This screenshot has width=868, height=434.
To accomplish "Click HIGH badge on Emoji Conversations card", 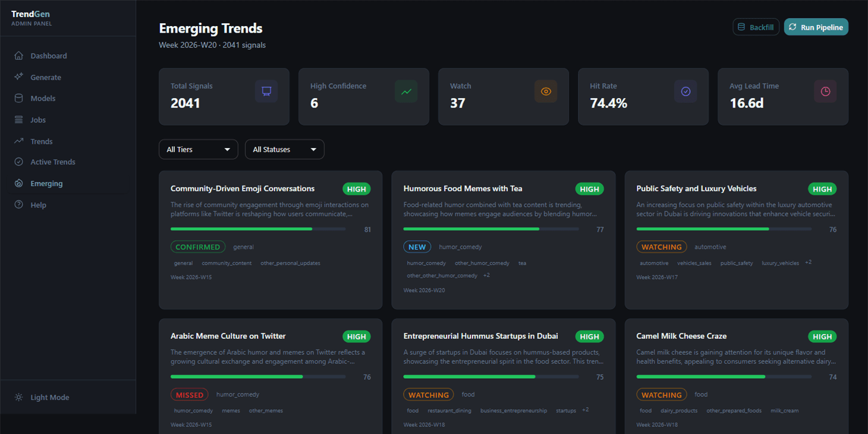I will (x=357, y=189).
